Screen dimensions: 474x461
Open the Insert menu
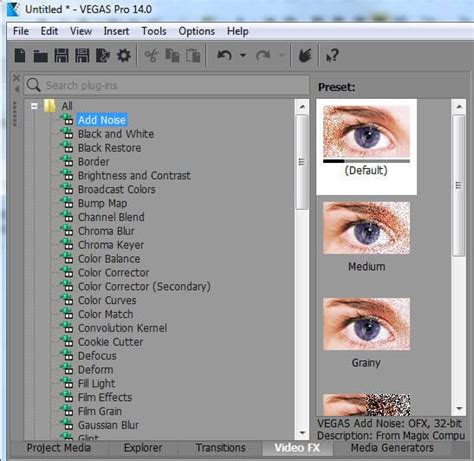click(x=116, y=31)
